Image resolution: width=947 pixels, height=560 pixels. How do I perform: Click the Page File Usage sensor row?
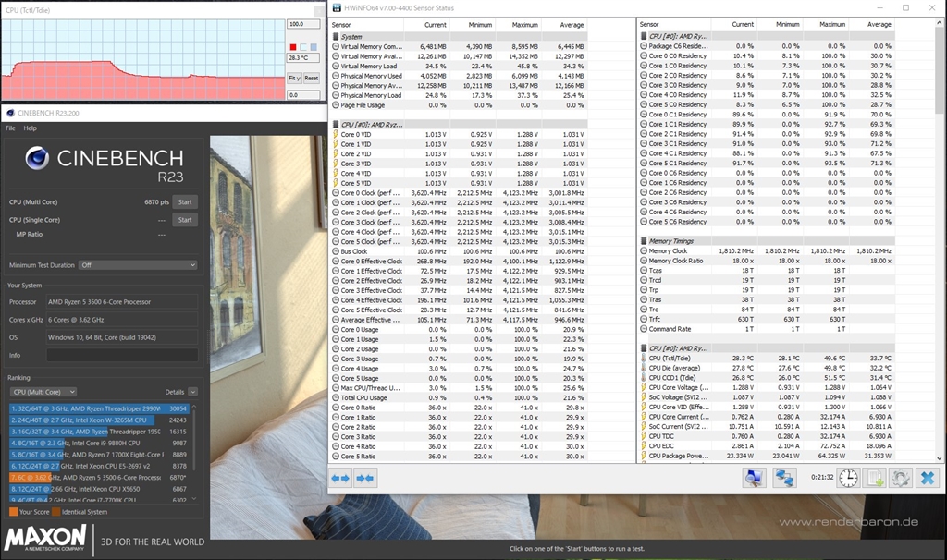(x=459, y=105)
